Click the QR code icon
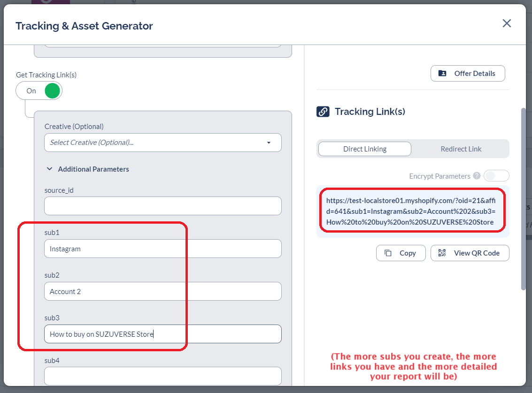The height and width of the screenshot is (393, 532). (442, 253)
